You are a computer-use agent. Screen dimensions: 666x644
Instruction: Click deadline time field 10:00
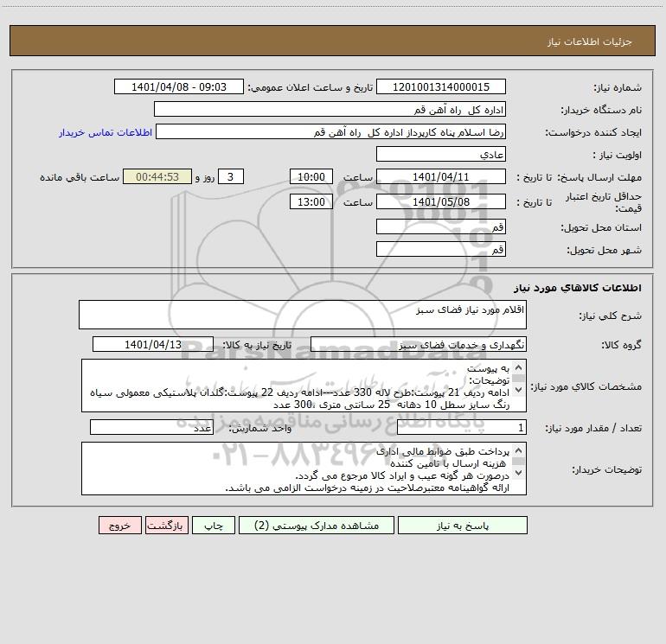point(311,176)
